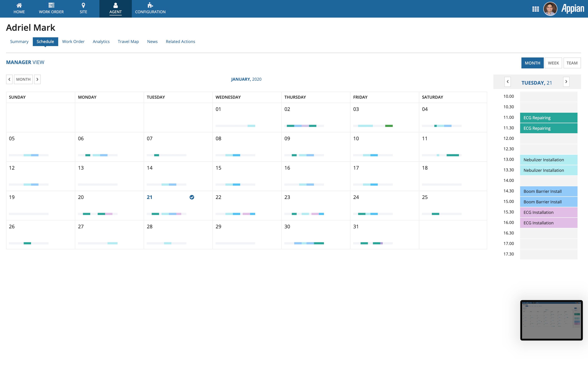Screen dimensions: 588x368
Task: Go to next day after Tuesday 21
Action: [x=566, y=82]
